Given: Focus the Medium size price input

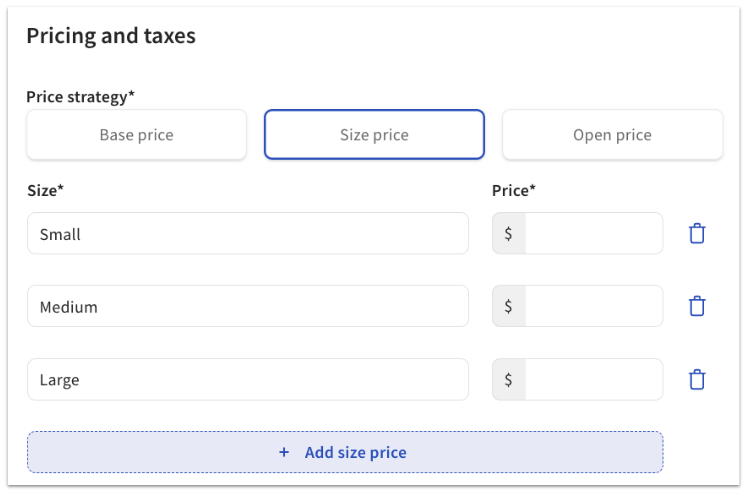Looking at the screenshot, I should tap(593, 307).
